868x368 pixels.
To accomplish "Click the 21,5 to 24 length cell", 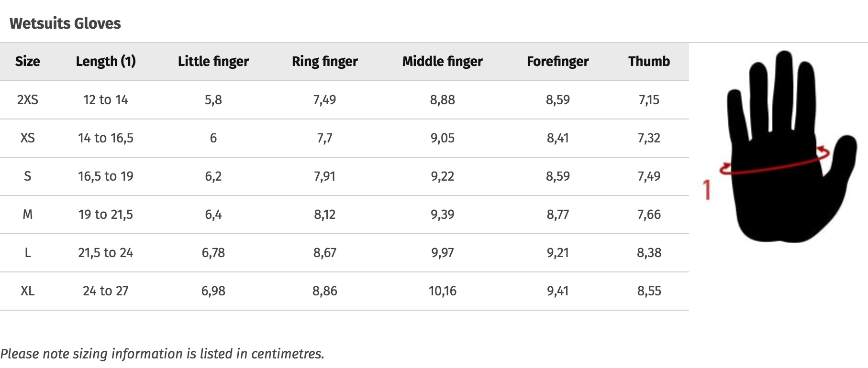I will (x=106, y=253).
